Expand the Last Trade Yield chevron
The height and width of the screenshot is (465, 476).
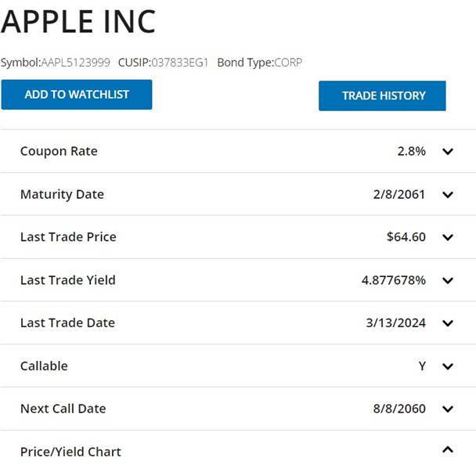pyautogui.click(x=448, y=280)
